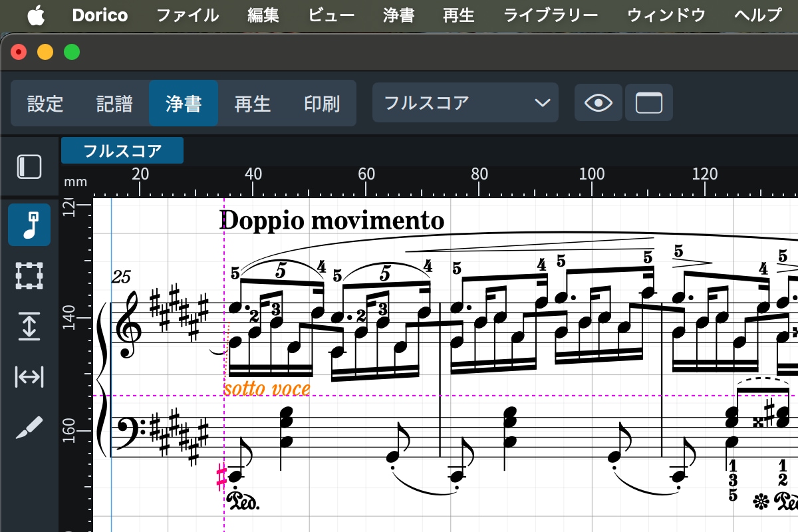Switch to 記譜 mode
The height and width of the screenshot is (532, 798).
pyautogui.click(x=114, y=104)
